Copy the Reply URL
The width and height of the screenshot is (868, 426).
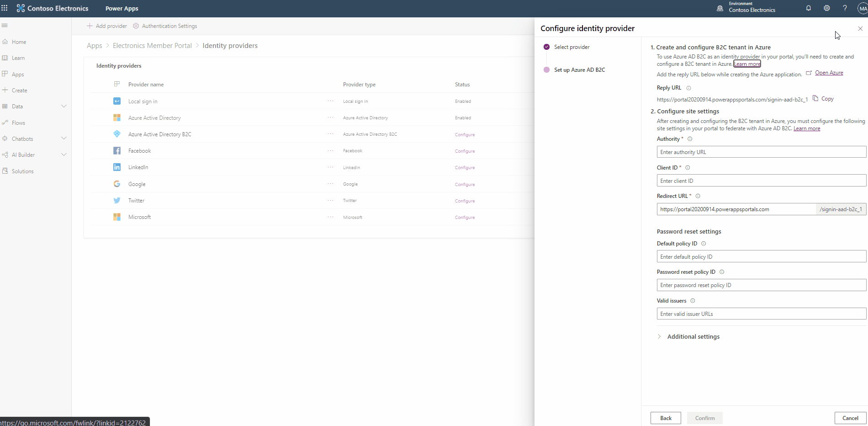(x=823, y=99)
